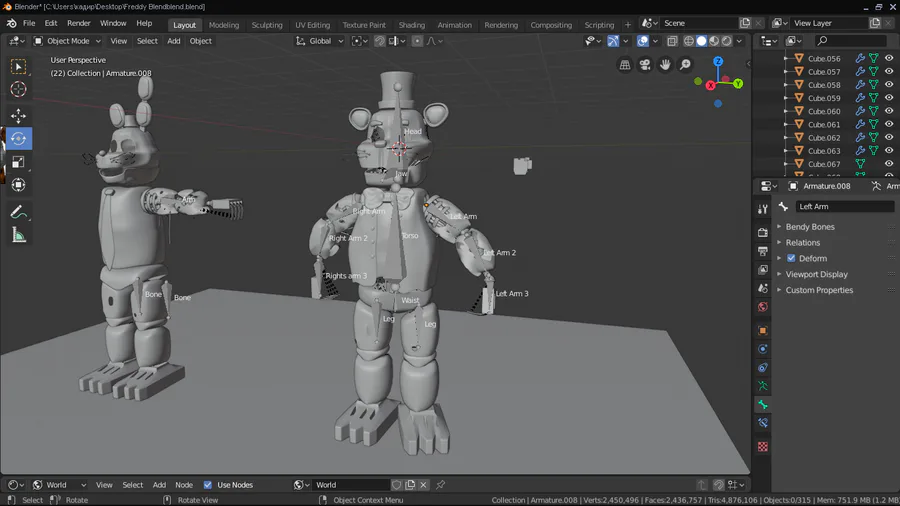Screen dimensions: 900x506
Task: Switch to the Sculpting workspace tab
Action: click(267, 25)
